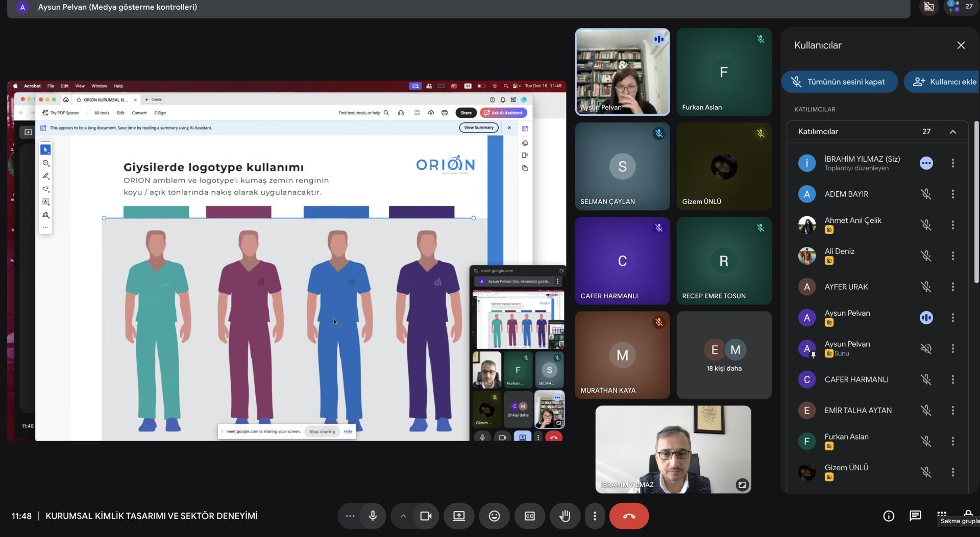Click Tümünün sesini kapat button
This screenshot has width=980, height=537.
(839, 82)
